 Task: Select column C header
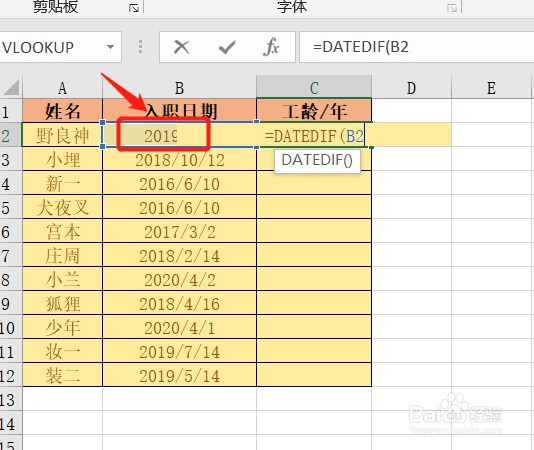pos(314,88)
